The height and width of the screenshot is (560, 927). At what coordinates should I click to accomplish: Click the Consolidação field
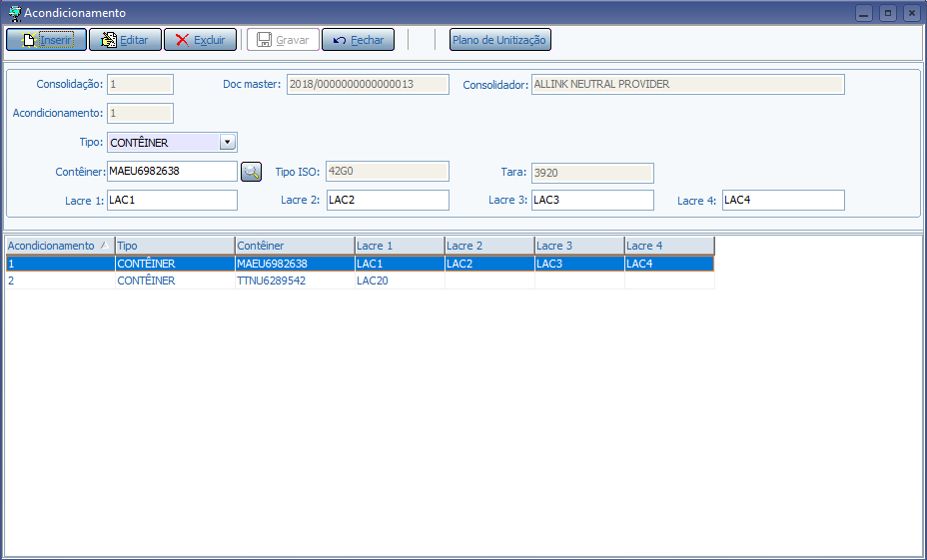[140, 85]
